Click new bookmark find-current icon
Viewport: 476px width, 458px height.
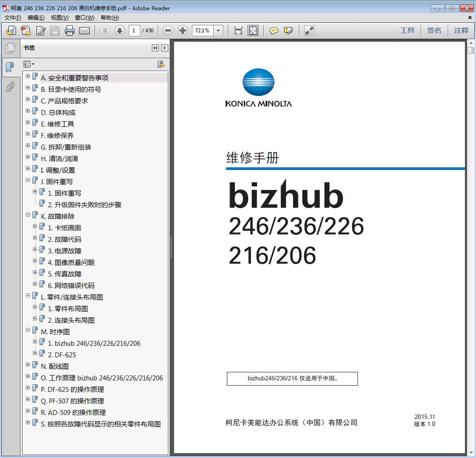click(x=161, y=64)
